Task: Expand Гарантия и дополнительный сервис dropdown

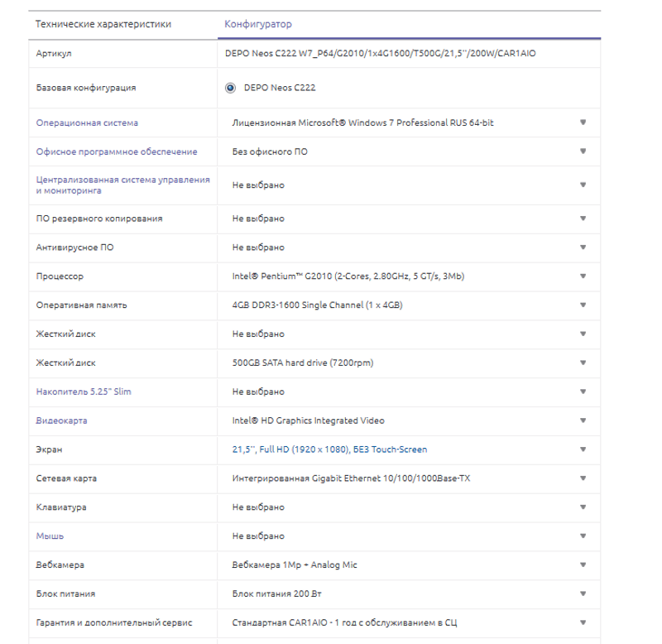Action: pyautogui.click(x=583, y=622)
